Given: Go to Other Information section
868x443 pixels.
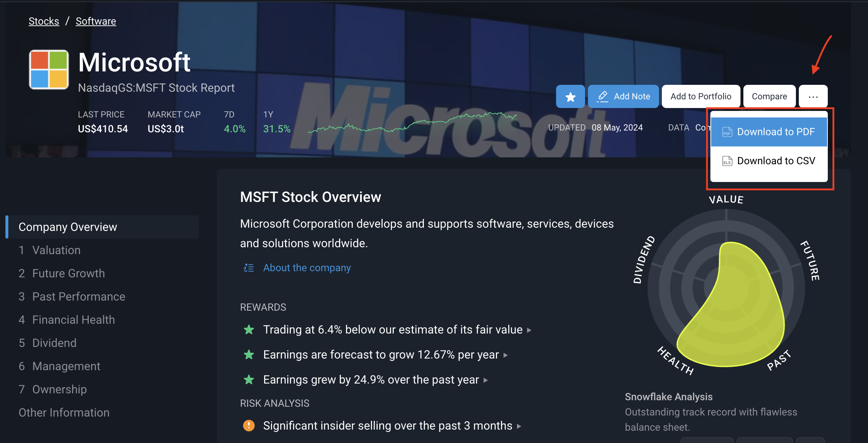Looking at the screenshot, I should click(x=64, y=413).
